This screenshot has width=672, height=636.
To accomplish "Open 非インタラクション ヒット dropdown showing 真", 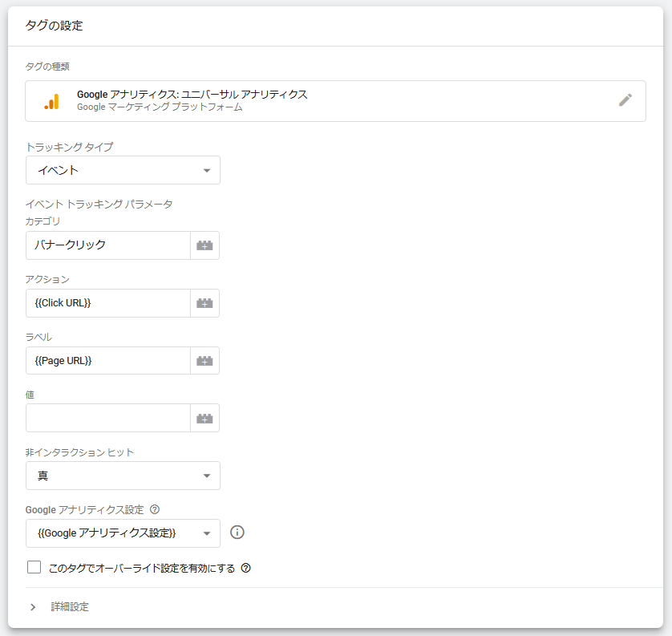I will 123,476.
